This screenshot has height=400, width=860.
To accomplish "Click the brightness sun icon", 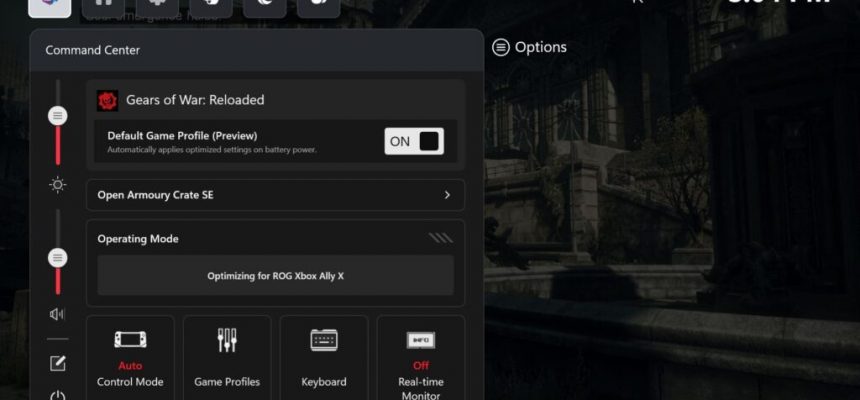I will tap(58, 184).
